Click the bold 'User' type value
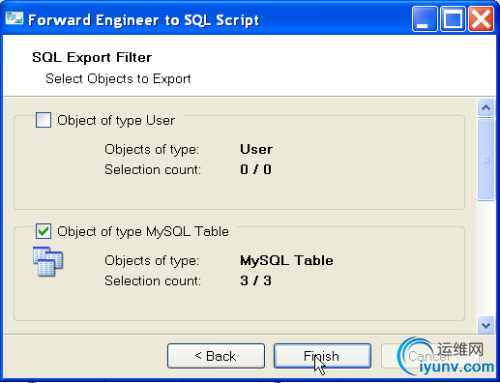 256,149
